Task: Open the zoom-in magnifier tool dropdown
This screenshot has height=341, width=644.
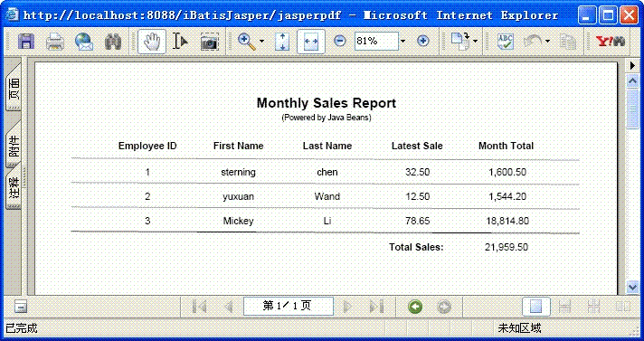Action: point(261,41)
